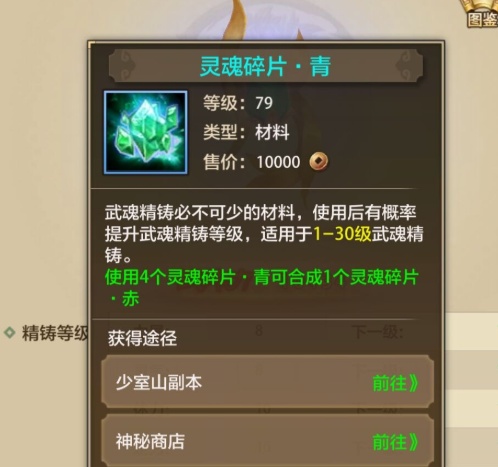This screenshot has width=498, height=467.
Task: Tap the arrow chevrons on 少室山副本 row
Action: click(x=413, y=383)
